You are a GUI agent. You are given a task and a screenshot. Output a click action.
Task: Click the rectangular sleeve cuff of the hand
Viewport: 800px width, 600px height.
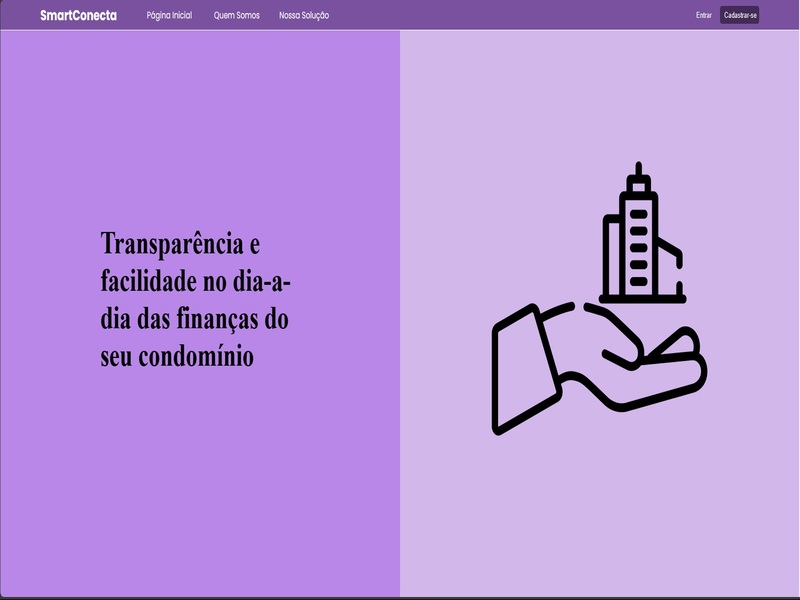(522, 370)
